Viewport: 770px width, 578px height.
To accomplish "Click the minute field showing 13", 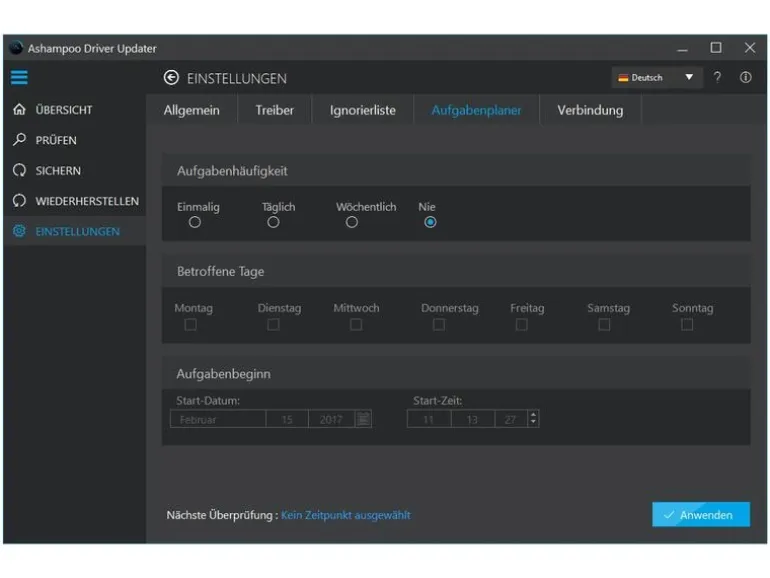I will 472,419.
